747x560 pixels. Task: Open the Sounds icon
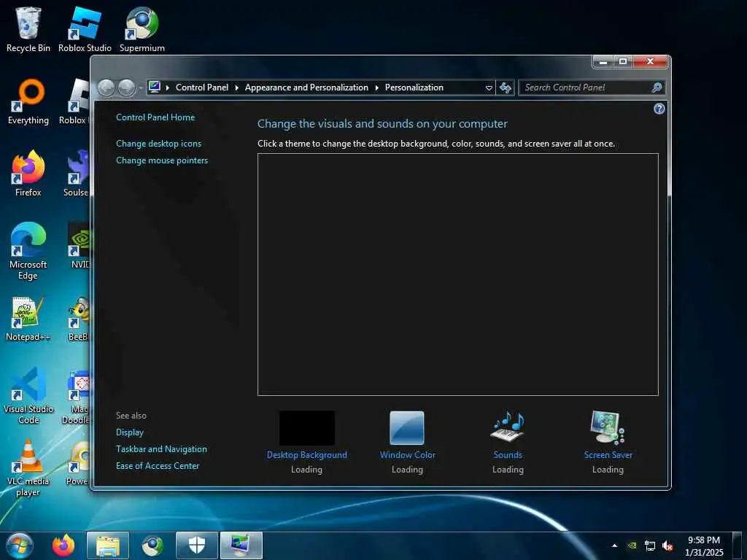(x=508, y=427)
